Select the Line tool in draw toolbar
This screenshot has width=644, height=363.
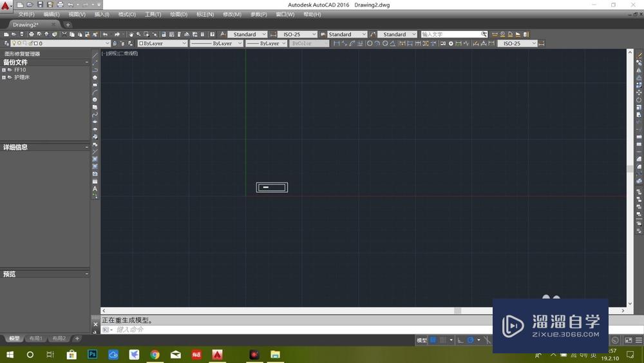pyautogui.click(x=95, y=55)
